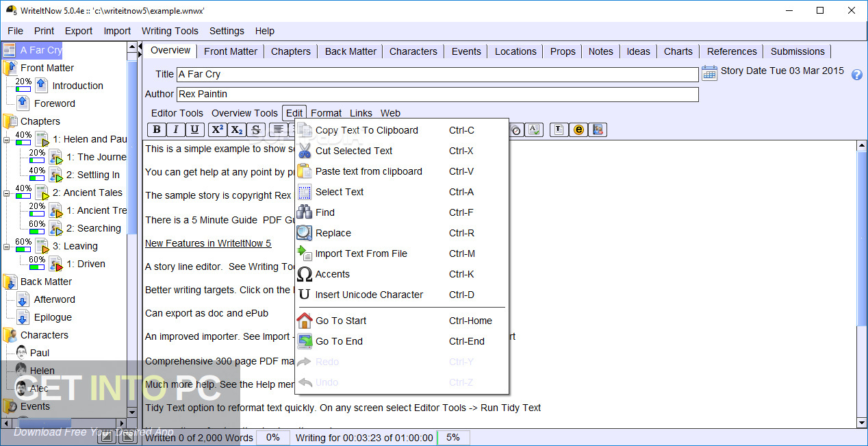868x446 pixels.
Task: Choose Insert Unicode Character
Action: 402,295
